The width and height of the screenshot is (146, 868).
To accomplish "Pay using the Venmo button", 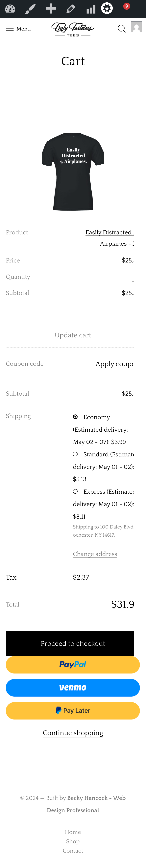I will coord(73,687).
